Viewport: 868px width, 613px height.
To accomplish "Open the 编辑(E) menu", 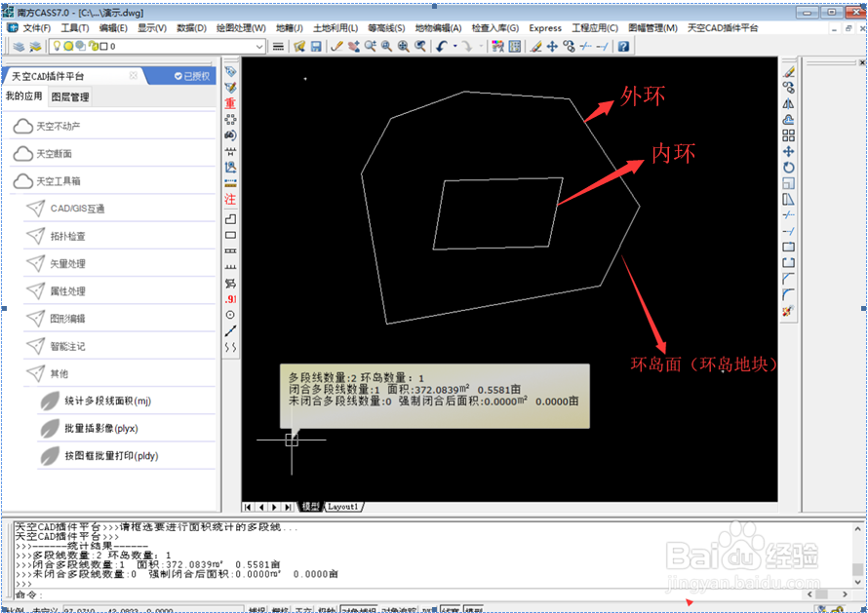I will coord(113,28).
